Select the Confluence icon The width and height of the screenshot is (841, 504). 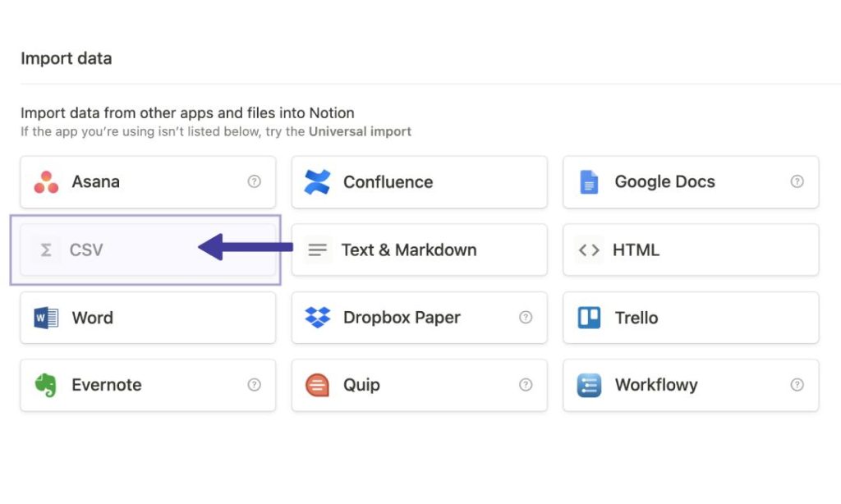[x=319, y=181]
